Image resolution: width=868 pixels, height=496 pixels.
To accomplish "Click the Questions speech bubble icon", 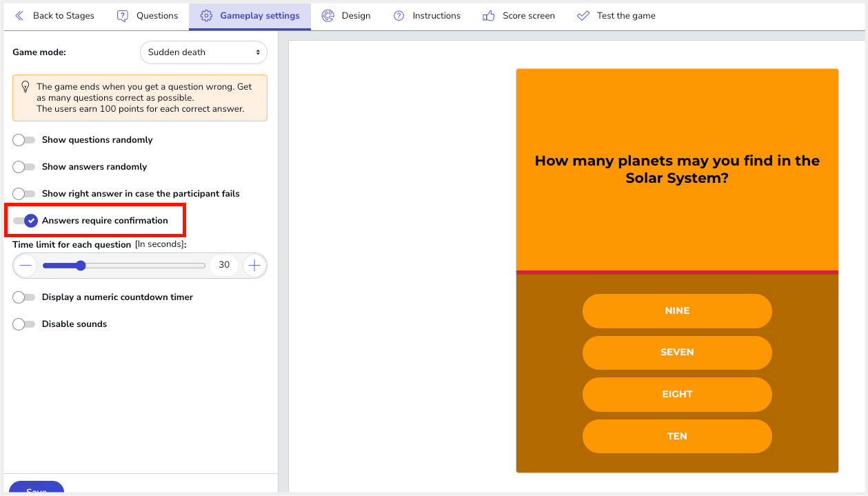I will click(x=123, y=16).
